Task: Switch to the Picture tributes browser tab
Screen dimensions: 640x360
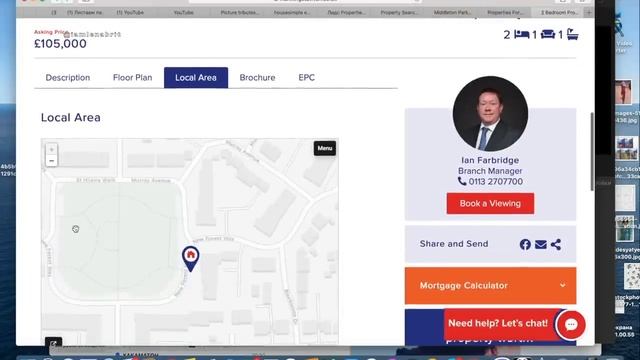Action: 239,13
